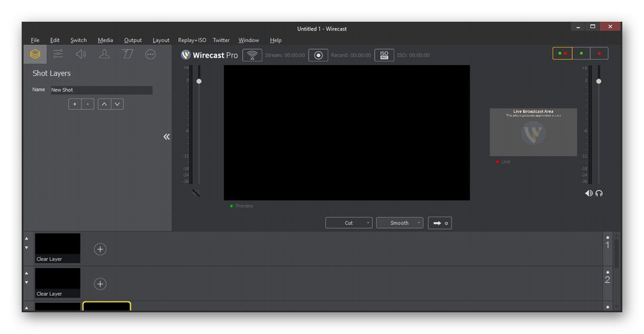This screenshot has height=334, width=644.
Task: Start streaming with the broadcast icon
Action: coord(252,55)
